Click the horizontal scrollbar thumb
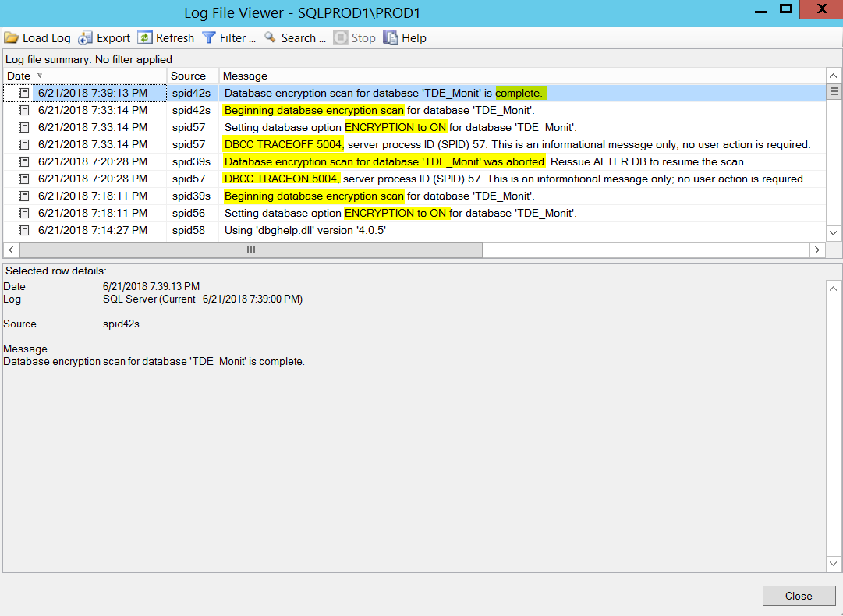This screenshot has height=616, width=843. [251, 250]
